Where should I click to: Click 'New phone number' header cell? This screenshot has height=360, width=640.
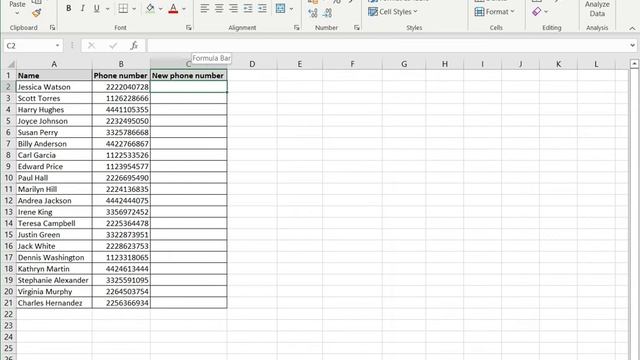pos(189,76)
